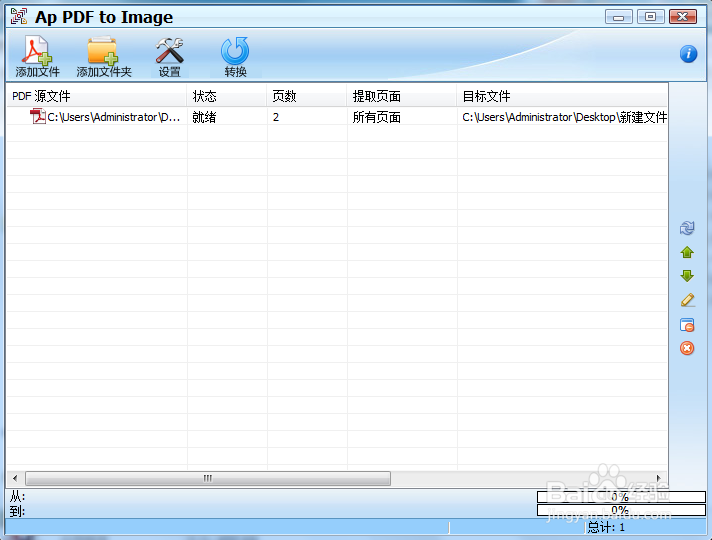Click the lower 0% progress bar

click(x=621, y=510)
